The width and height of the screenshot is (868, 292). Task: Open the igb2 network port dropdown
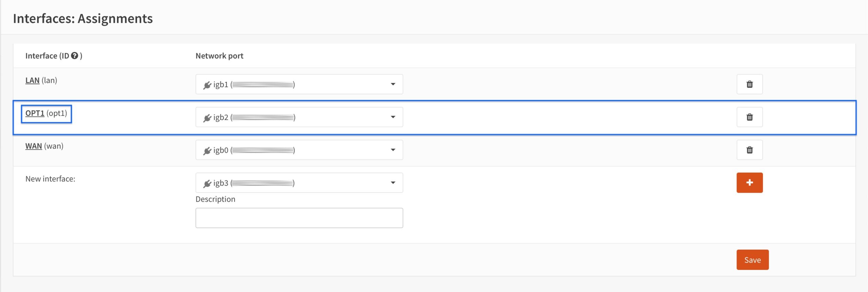click(299, 117)
